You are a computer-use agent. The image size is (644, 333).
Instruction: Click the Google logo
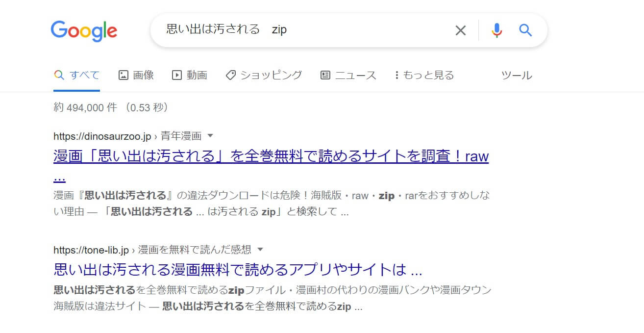point(84,31)
